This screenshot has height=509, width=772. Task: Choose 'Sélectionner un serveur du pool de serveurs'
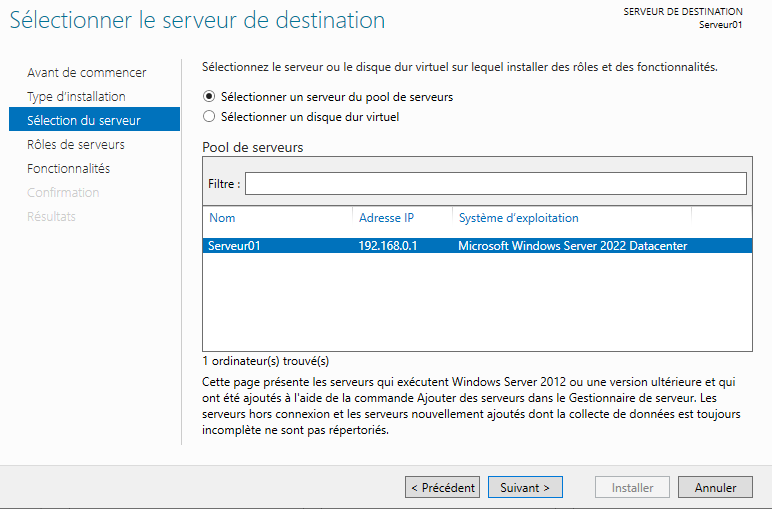209,97
